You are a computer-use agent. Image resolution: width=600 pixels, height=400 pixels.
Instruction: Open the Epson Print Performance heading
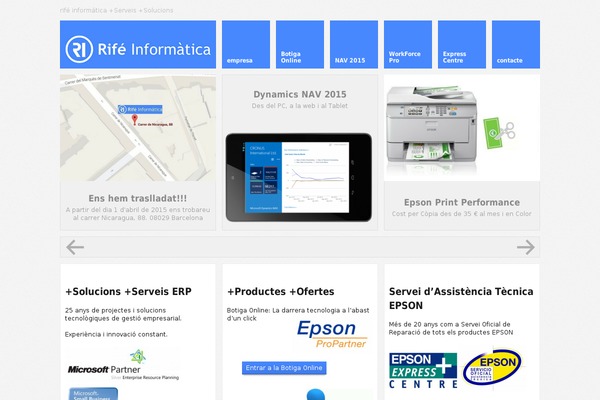pos(462,202)
